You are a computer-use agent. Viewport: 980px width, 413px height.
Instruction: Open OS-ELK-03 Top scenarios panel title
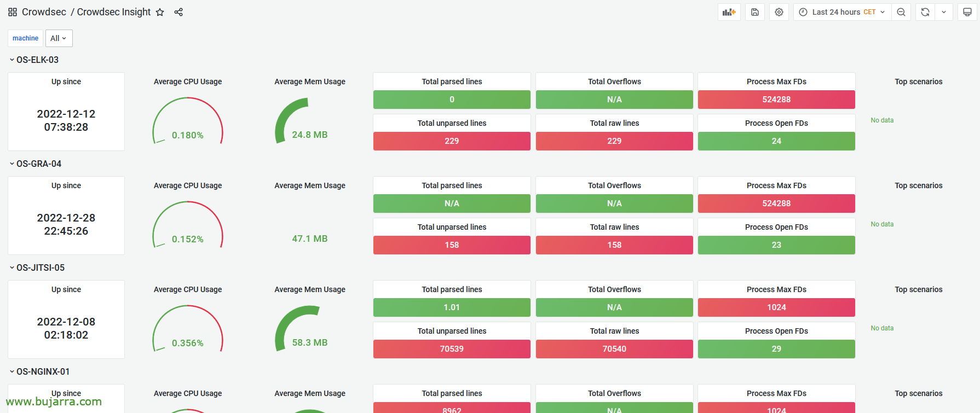tap(919, 82)
